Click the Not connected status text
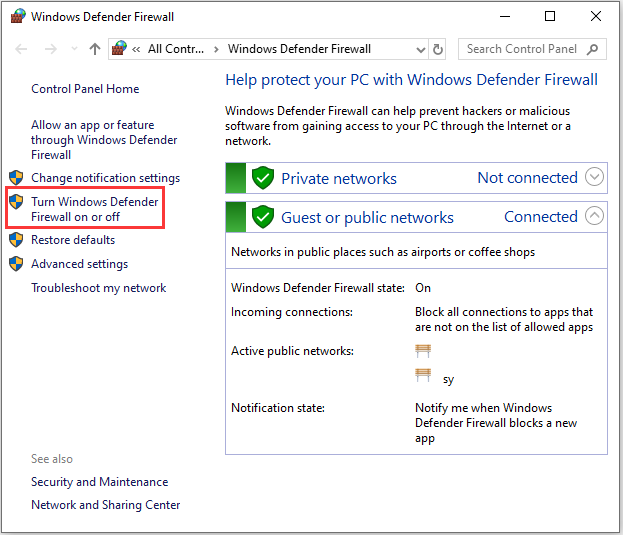Screen dimensions: 623x535 528,178
